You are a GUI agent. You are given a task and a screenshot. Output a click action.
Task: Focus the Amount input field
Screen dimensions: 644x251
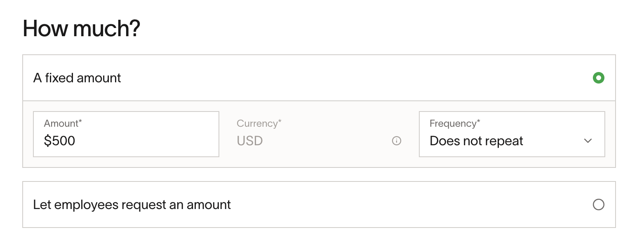[126, 134]
